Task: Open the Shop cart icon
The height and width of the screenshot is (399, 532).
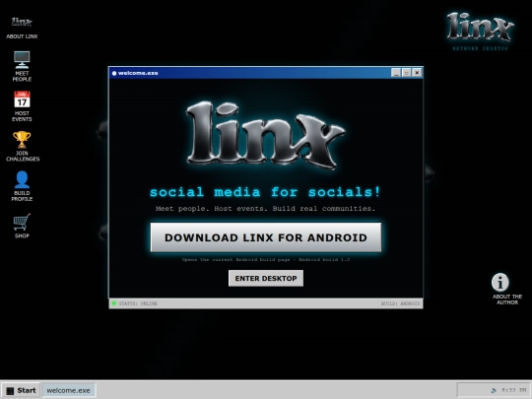Action: (22, 226)
